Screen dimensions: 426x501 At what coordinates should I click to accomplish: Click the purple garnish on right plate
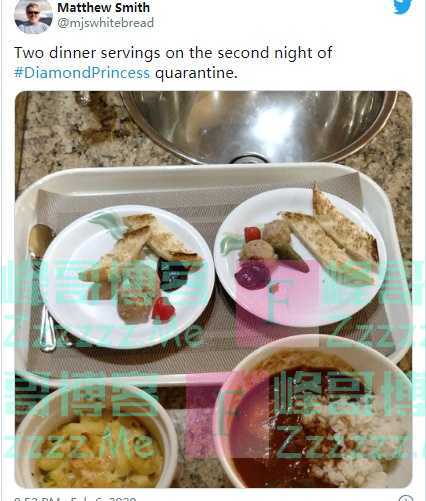(252, 275)
